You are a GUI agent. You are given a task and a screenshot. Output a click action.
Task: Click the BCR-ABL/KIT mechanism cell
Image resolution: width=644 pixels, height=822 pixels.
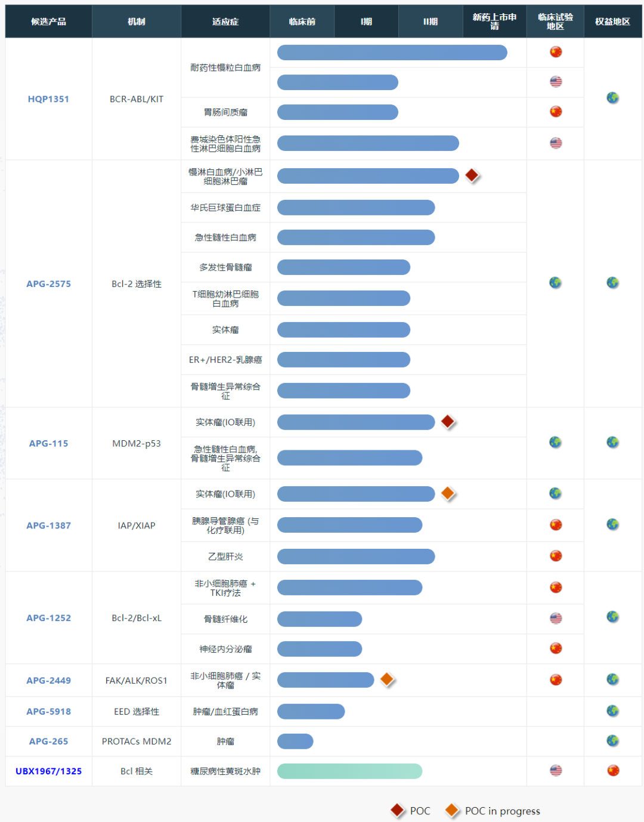137,99
